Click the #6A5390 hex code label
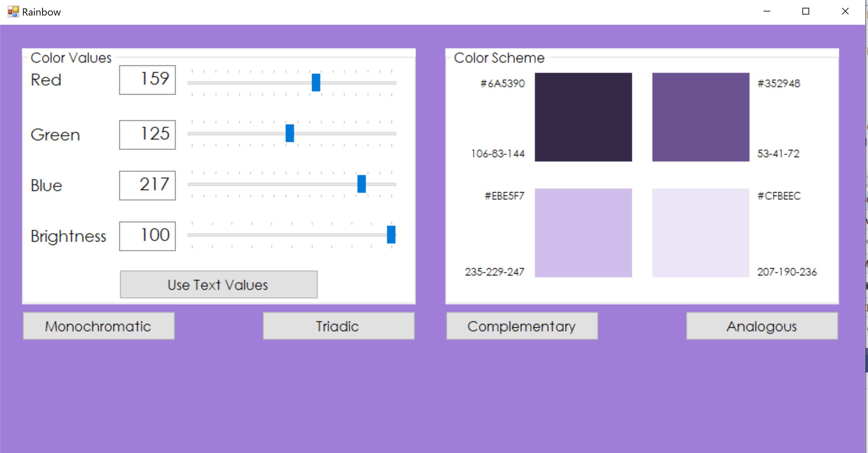This screenshot has width=868, height=453. click(x=503, y=83)
